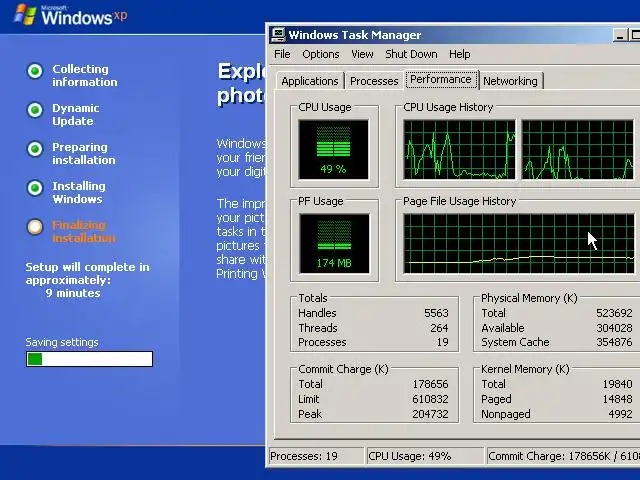
Task: Click the Collecting information step bullet
Action: point(35,71)
